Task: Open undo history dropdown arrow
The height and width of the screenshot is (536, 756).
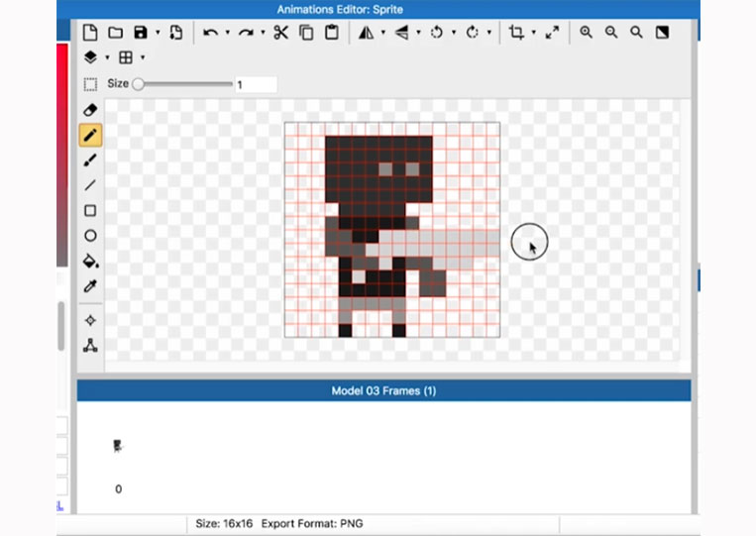Action: [227, 33]
